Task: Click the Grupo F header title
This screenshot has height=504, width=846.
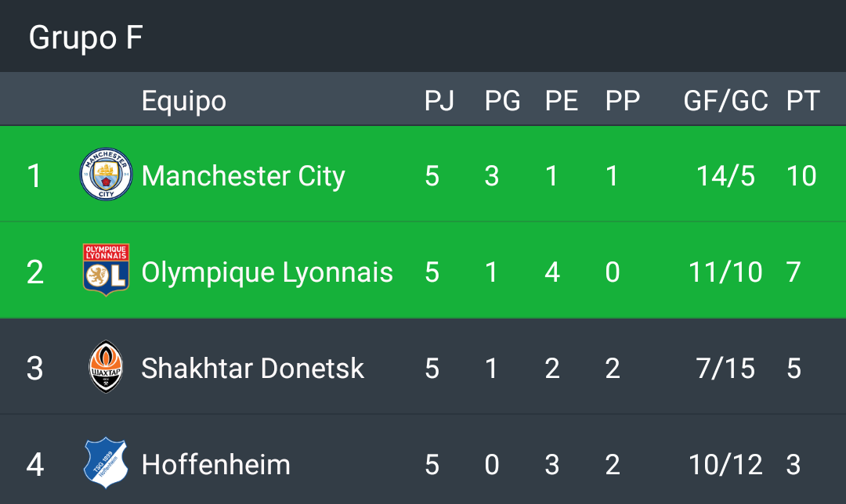Action: click(x=85, y=37)
